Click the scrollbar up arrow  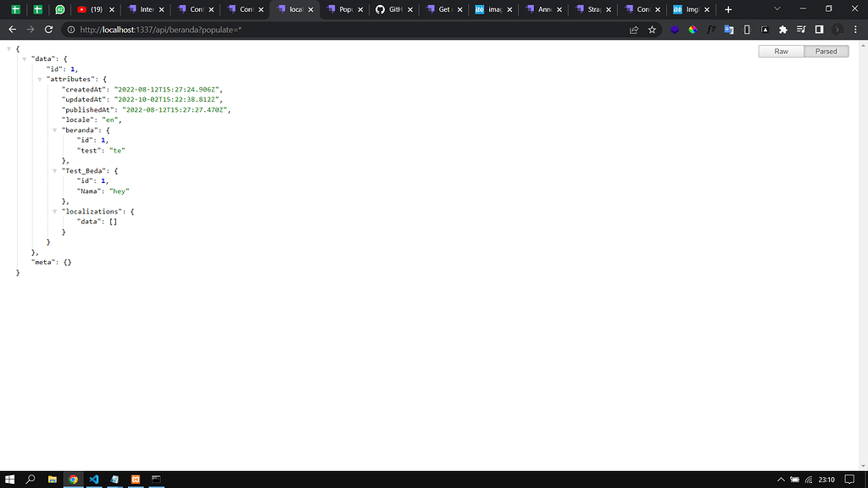864,45
